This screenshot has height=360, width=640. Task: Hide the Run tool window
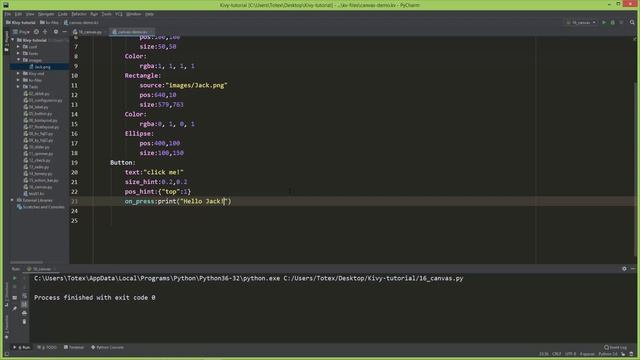[x=633, y=269]
